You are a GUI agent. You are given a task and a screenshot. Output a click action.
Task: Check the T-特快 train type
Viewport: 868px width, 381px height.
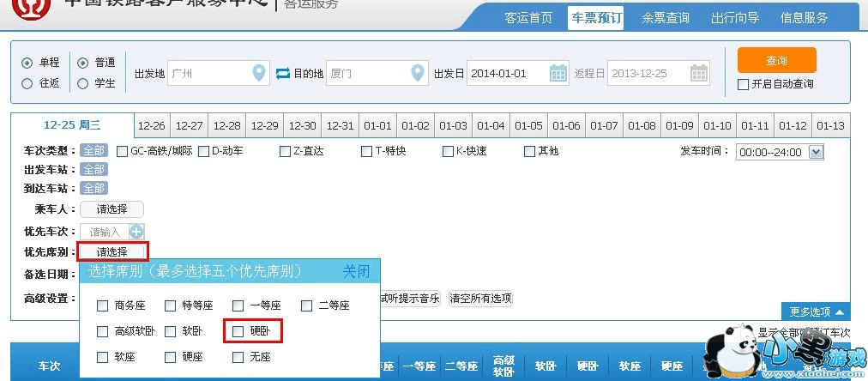pos(366,151)
